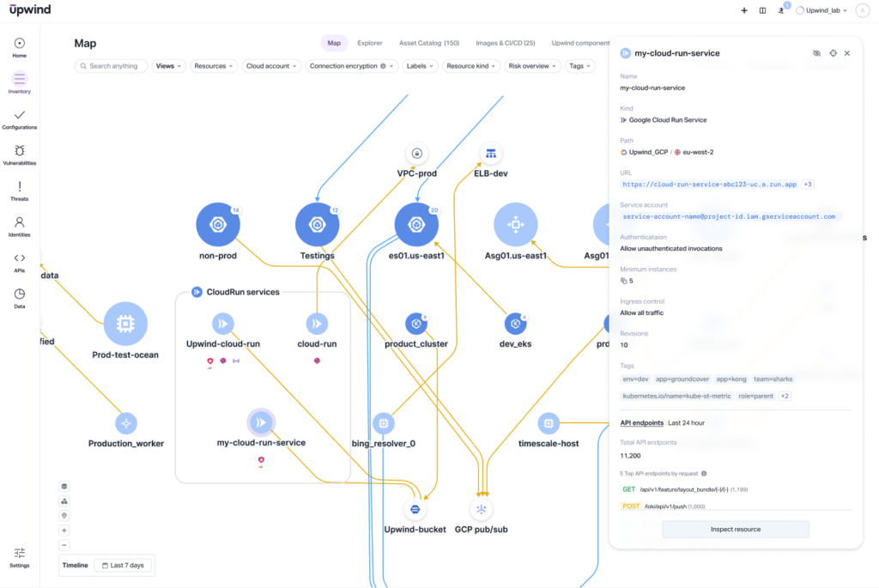
Task: Open the Risk overview dropdown
Action: 532,66
